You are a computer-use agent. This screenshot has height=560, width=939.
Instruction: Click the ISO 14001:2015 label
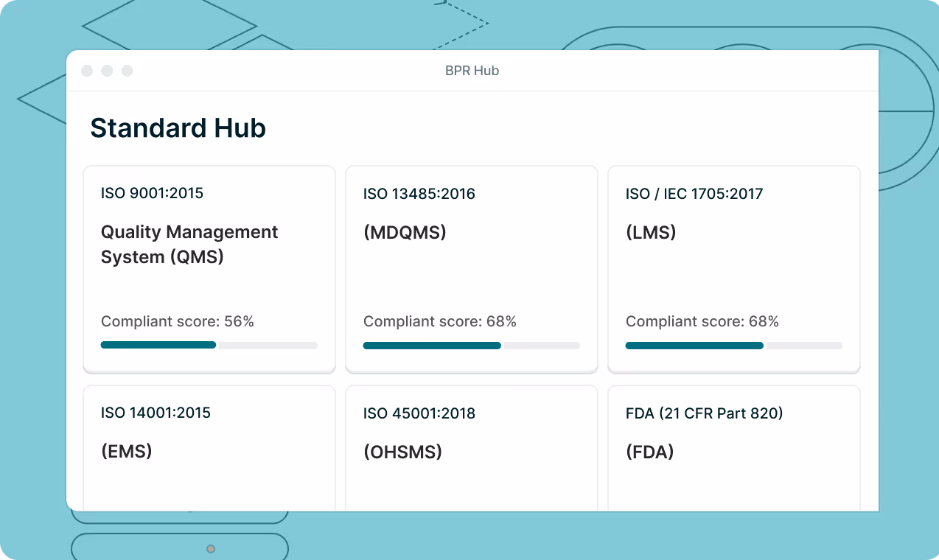pos(156,413)
